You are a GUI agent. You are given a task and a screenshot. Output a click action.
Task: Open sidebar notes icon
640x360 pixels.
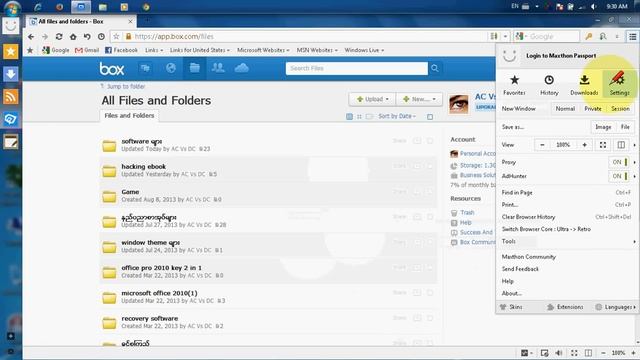11,142
